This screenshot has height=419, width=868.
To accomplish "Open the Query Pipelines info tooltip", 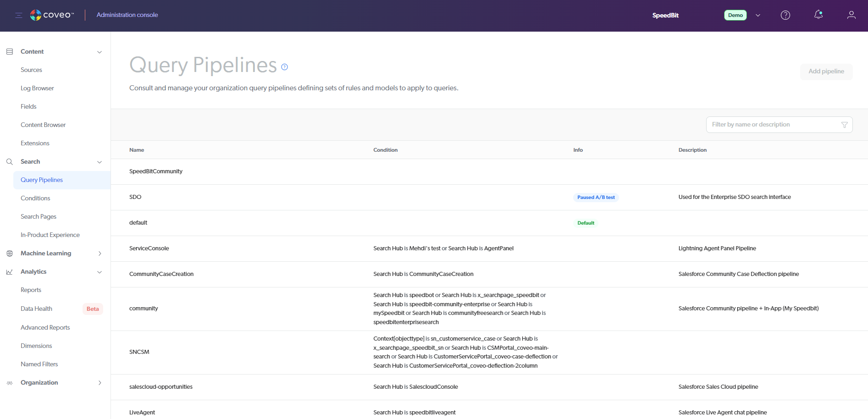I will 284,67.
